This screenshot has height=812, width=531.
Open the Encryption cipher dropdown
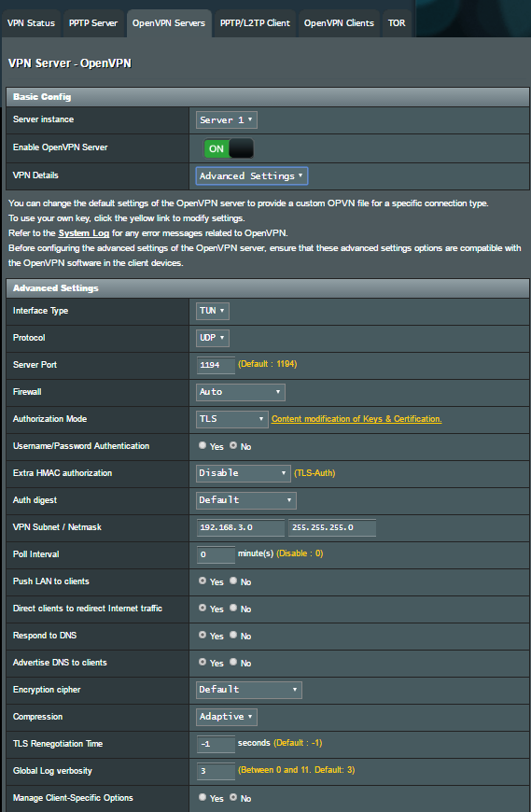click(249, 690)
